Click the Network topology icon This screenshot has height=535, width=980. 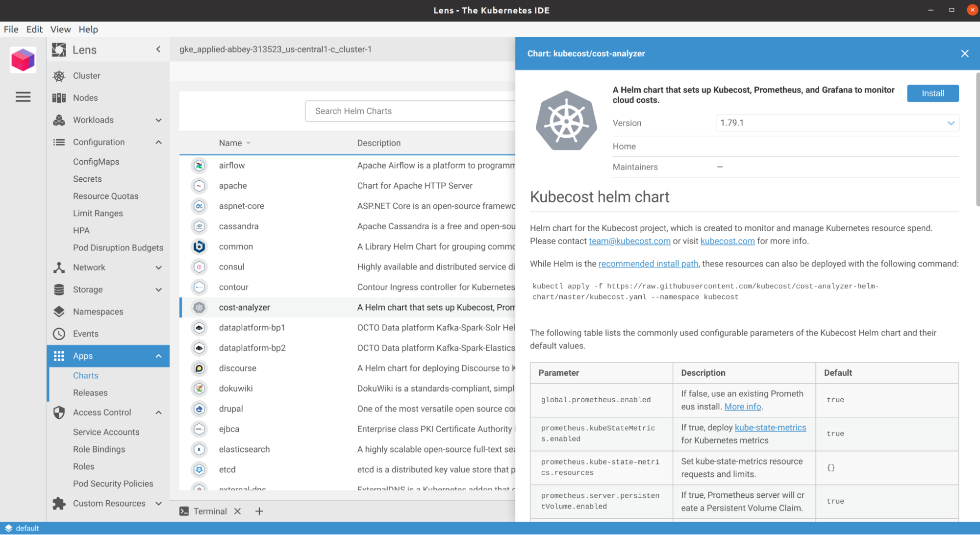tap(59, 267)
